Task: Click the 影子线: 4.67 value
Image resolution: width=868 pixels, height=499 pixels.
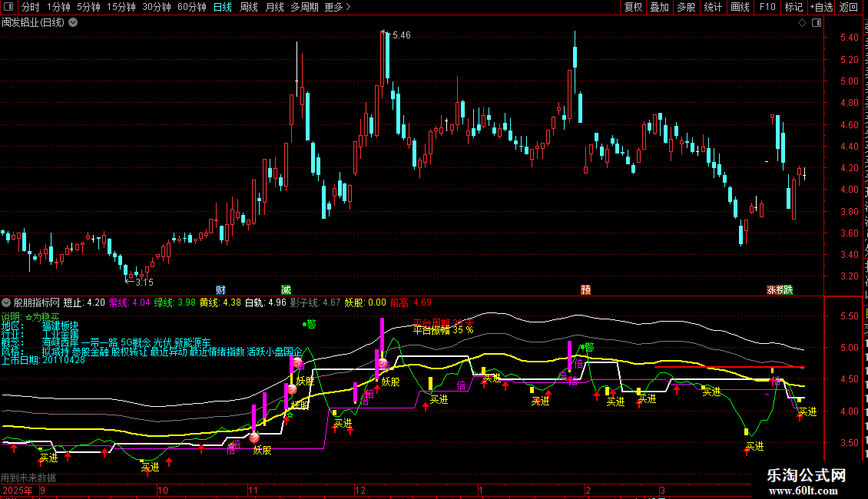Action: point(316,302)
